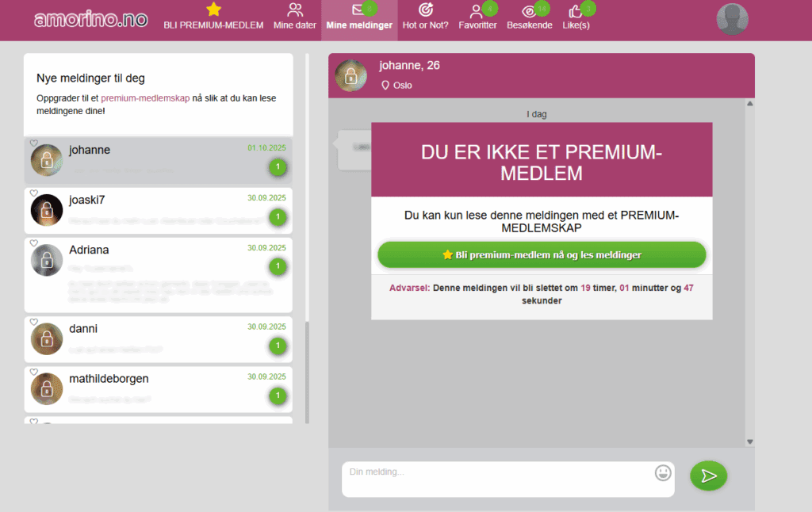Click Bli premium-medlem nå og les meldinger
Viewport: 812px width, 512px height.
click(542, 254)
